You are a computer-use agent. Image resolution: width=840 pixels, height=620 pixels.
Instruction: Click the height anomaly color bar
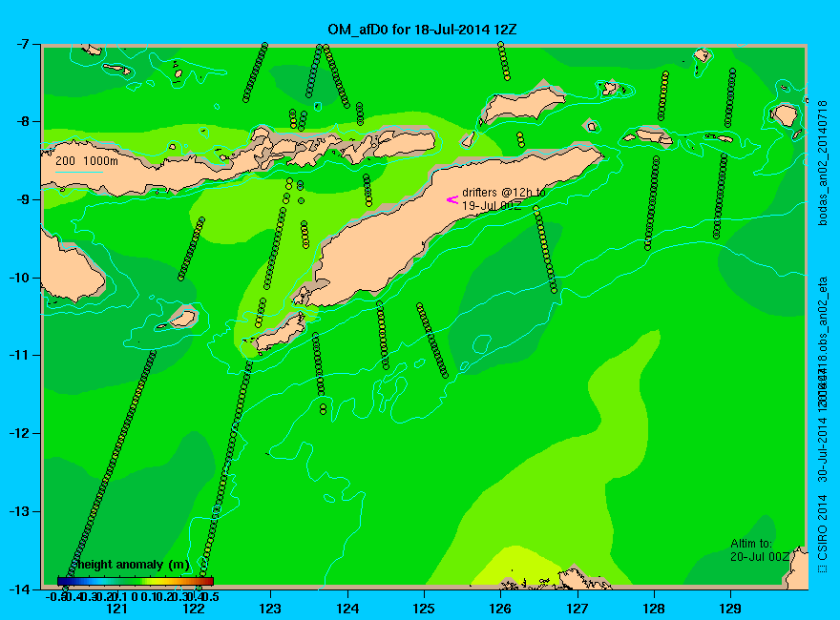coord(135,581)
